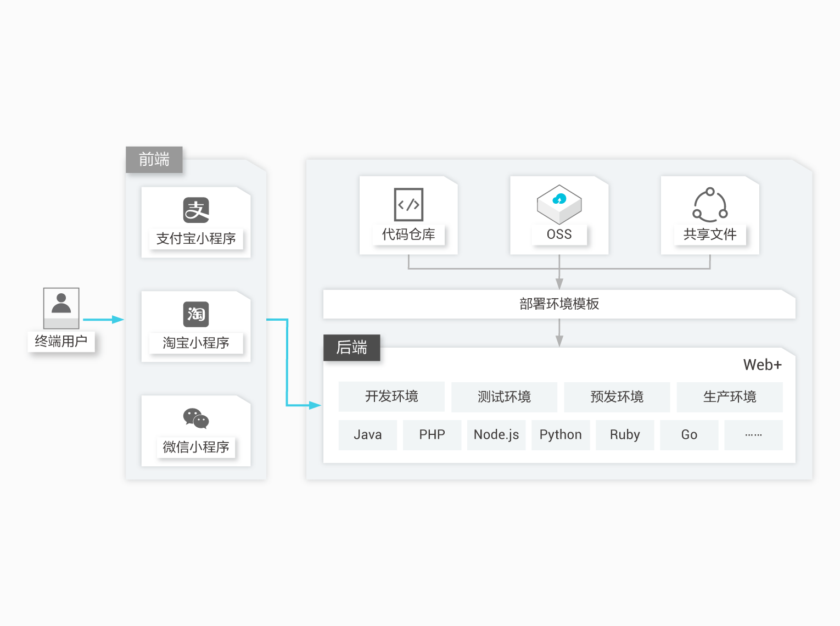Select the code repository icon
840x626 pixels.
click(408, 205)
